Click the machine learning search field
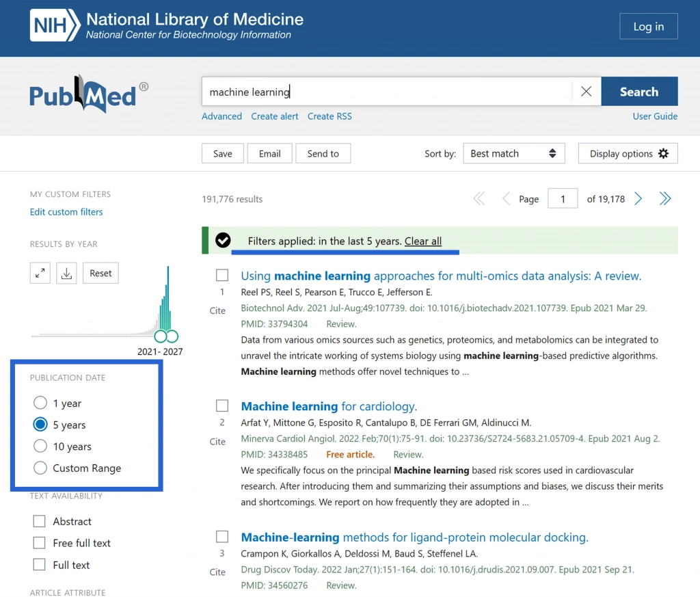 pos(387,92)
